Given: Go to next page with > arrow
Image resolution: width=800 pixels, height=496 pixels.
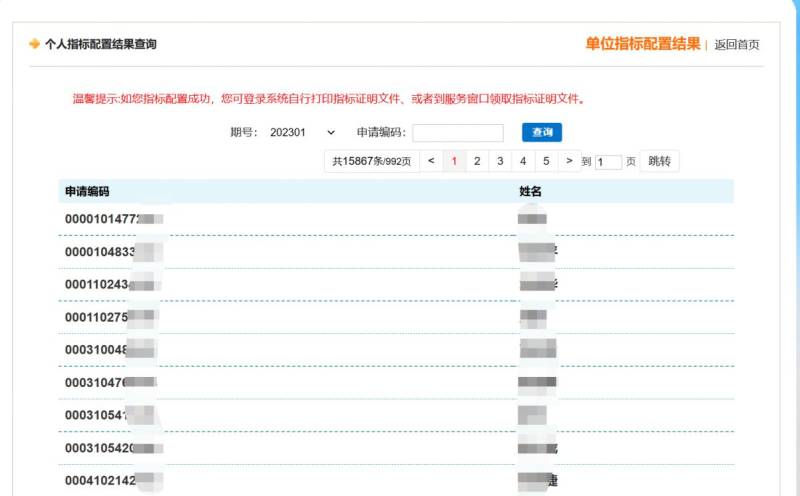Looking at the screenshot, I should (x=569, y=161).
